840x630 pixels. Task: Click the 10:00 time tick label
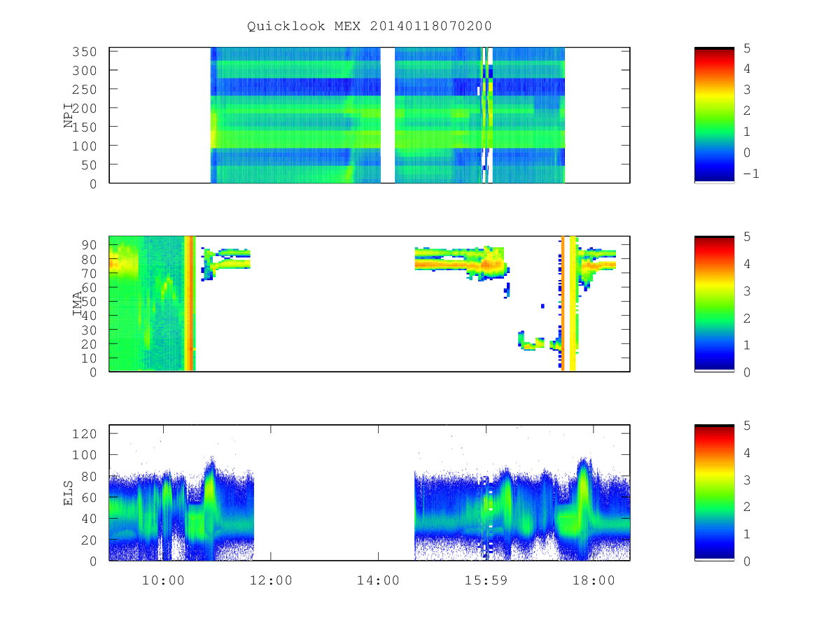pyautogui.click(x=163, y=580)
